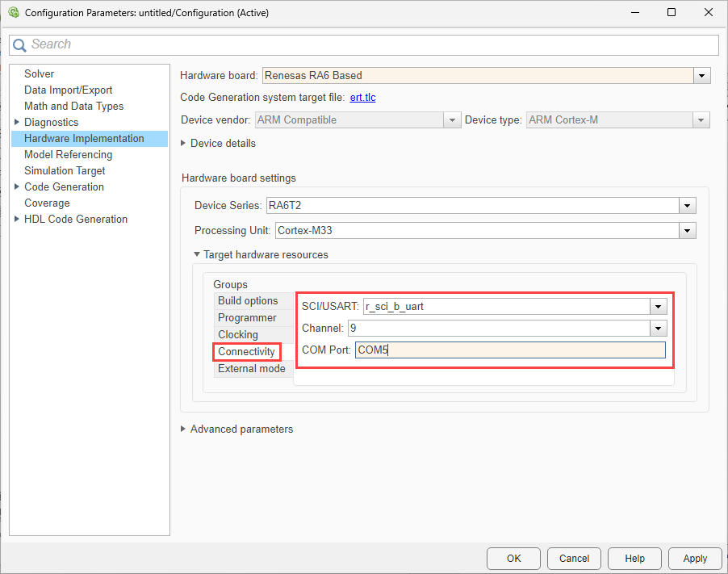Switch to the External mode group
Screen dimensions: 728x574
click(x=251, y=369)
